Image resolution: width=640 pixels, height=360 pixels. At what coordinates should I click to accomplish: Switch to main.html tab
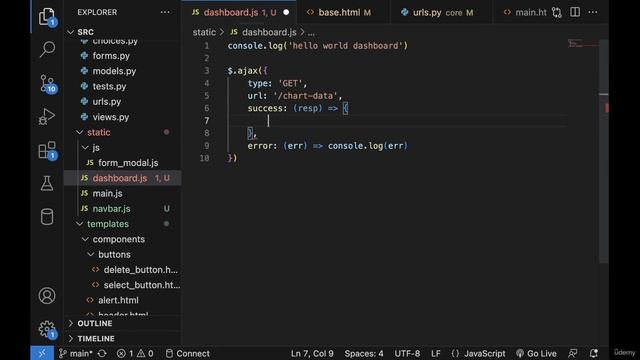point(525,13)
